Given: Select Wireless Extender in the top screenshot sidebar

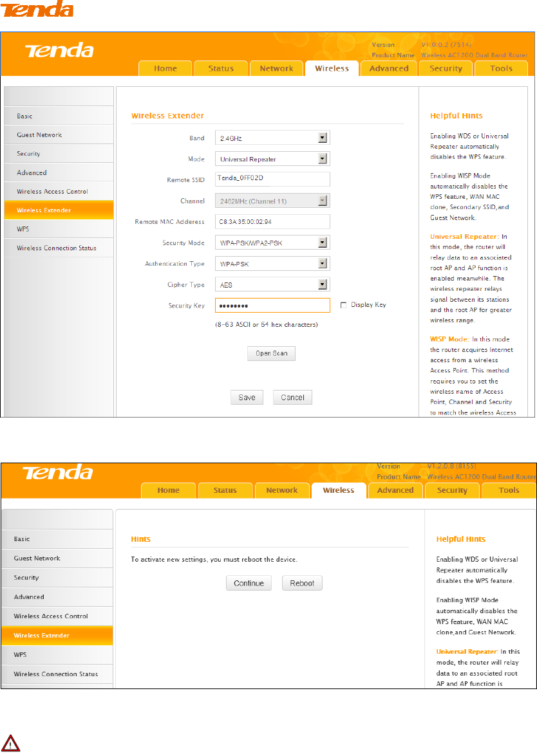Looking at the screenshot, I should click(x=59, y=210).
